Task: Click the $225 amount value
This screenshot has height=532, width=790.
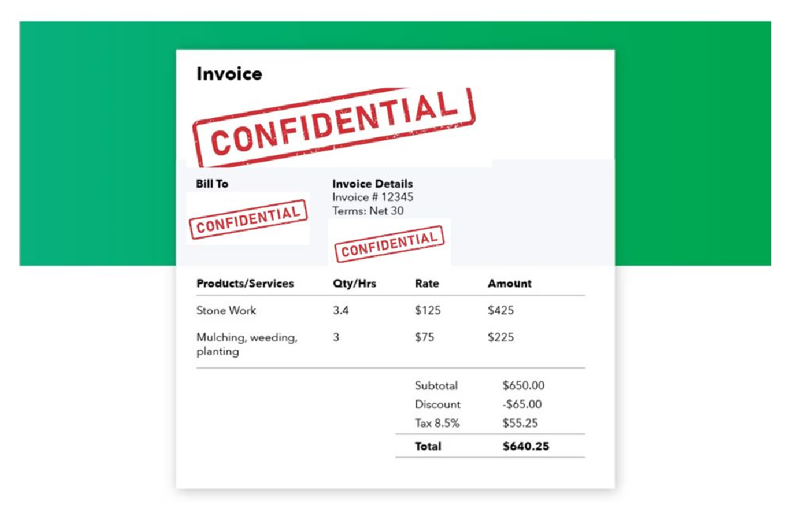Action: click(501, 337)
